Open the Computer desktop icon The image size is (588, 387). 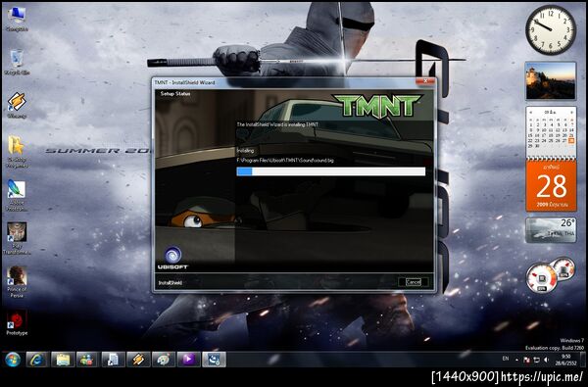click(17, 19)
